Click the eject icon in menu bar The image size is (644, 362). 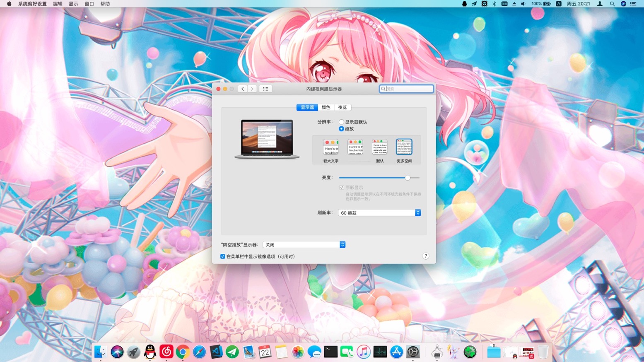514,4
